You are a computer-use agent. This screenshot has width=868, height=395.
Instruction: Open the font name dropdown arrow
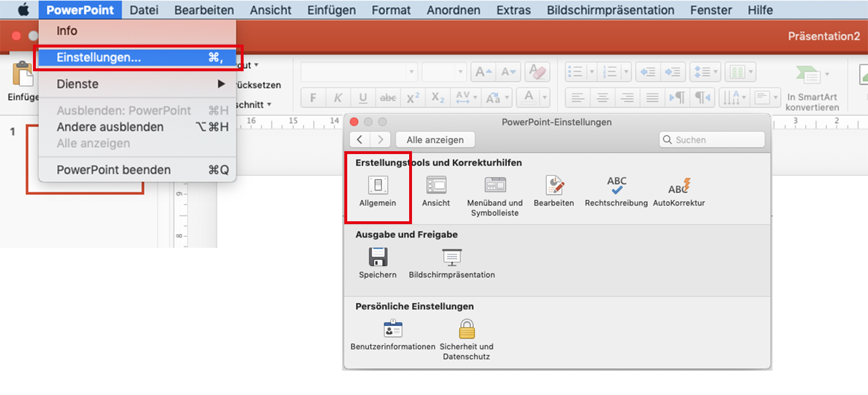pyautogui.click(x=411, y=72)
